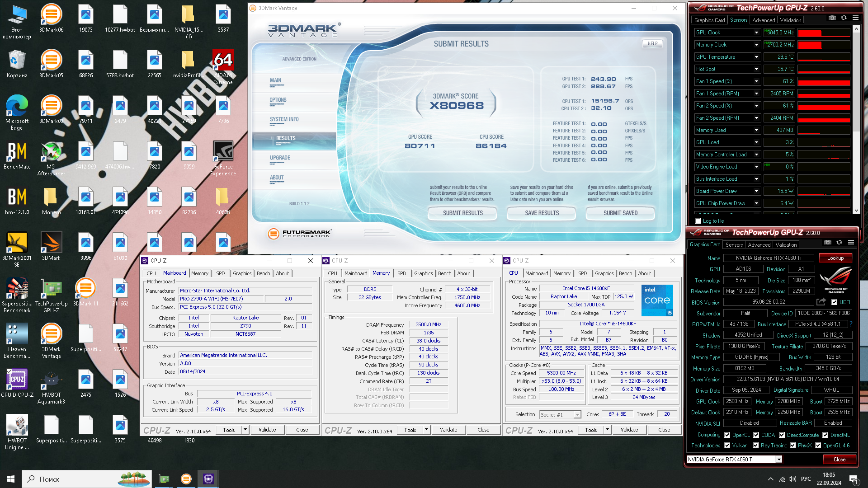Open Microsoft Edge desktop icon
The width and height of the screenshot is (868, 488).
[x=17, y=113]
